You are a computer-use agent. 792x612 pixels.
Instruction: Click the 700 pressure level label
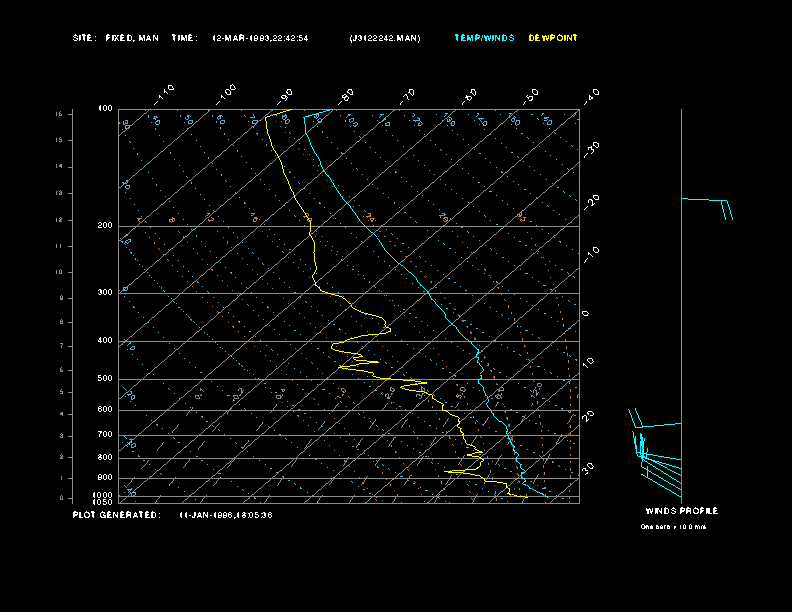coord(105,435)
